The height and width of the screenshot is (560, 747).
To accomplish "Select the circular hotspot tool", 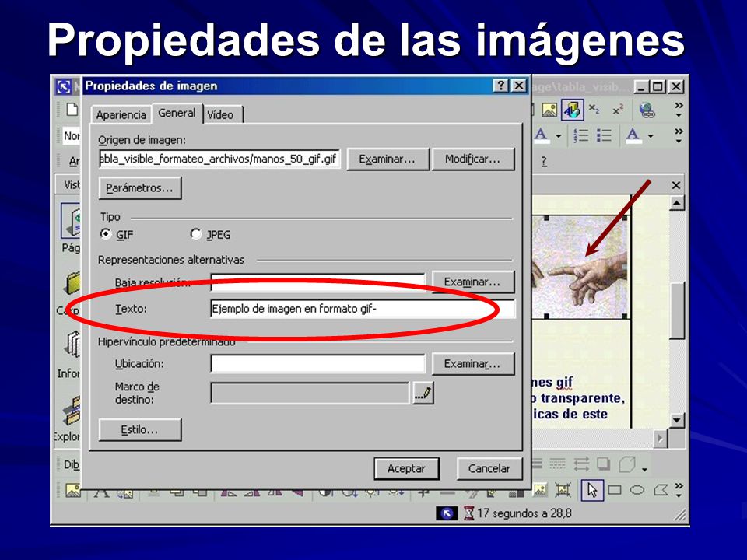I will click(x=637, y=490).
